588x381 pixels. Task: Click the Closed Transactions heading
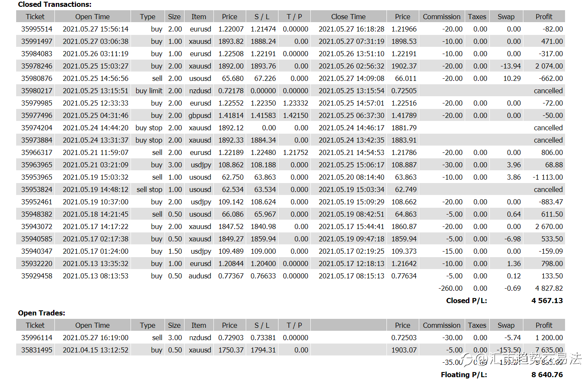54,4
